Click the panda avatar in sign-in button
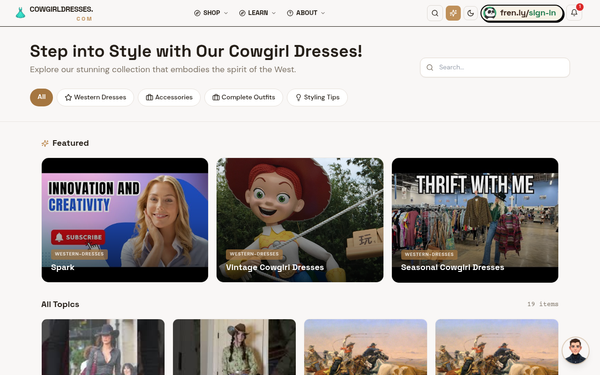The height and width of the screenshot is (375, 600). coord(489,13)
